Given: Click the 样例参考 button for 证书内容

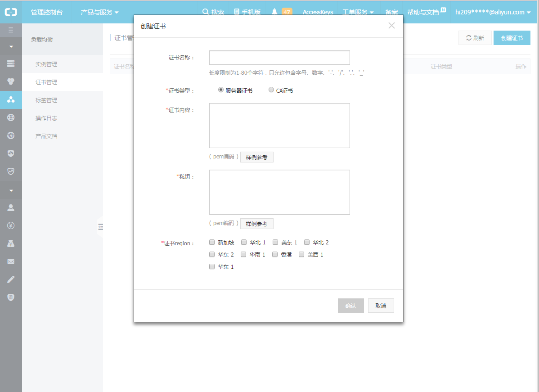Looking at the screenshot, I should (256, 157).
